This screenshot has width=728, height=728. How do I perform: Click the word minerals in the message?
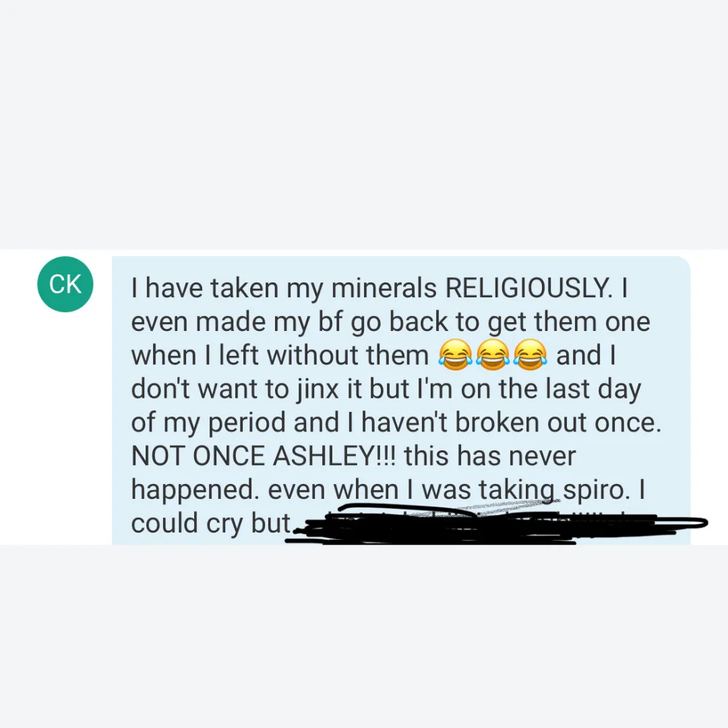point(384,288)
